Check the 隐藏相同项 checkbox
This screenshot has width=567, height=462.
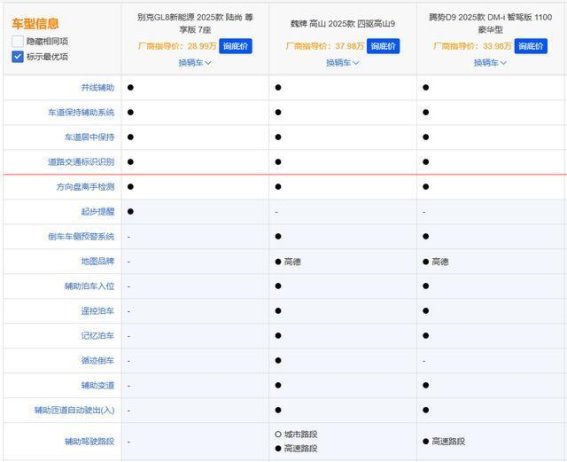(17, 41)
